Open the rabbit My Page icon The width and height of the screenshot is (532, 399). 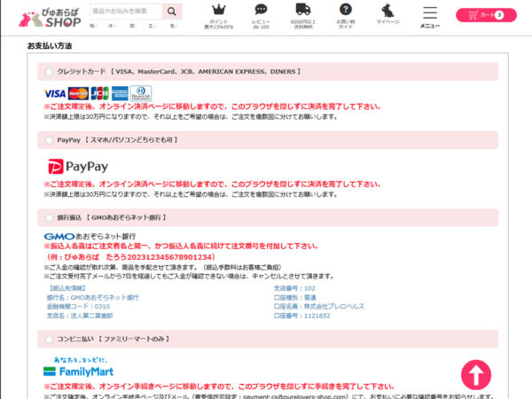coord(387,14)
